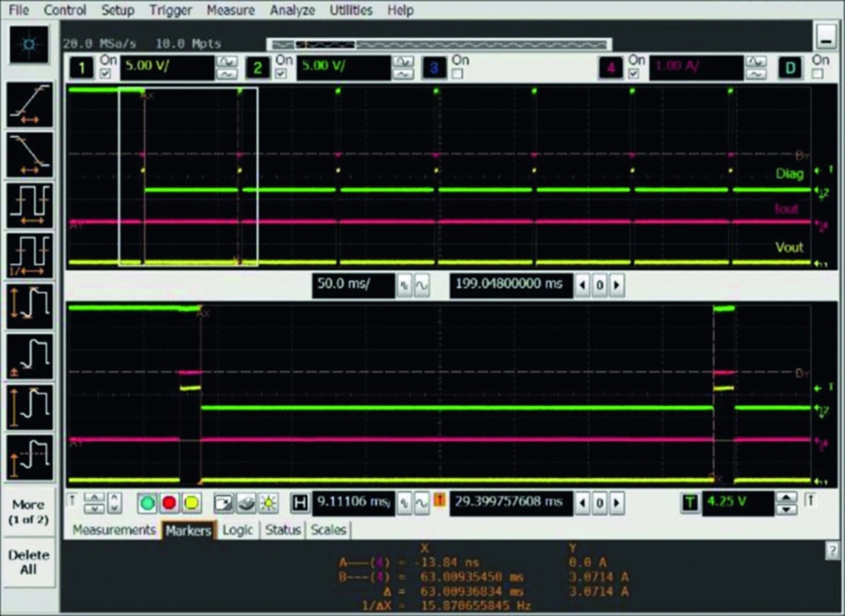Viewport: 845px width, 616px height.
Task: Switch to the Status tab
Action: coord(283,530)
